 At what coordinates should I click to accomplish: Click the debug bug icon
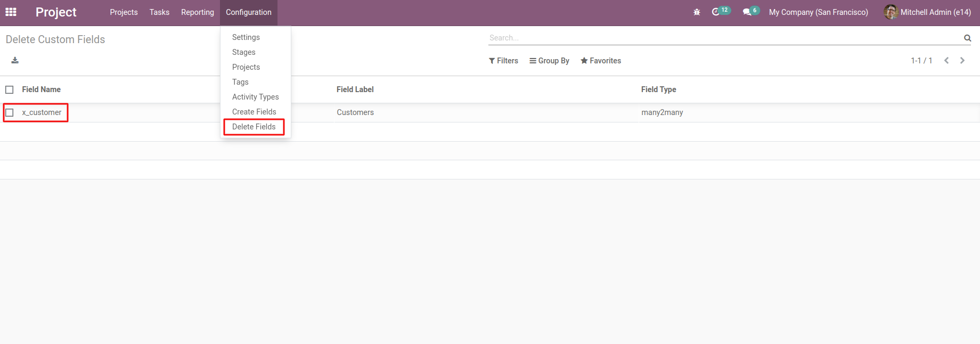click(x=697, y=12)
